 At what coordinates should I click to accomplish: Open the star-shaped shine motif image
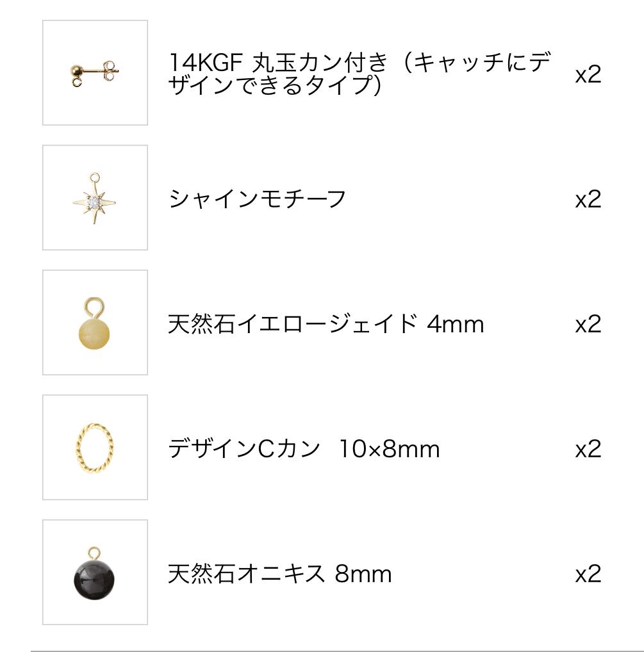pyautogui.click(x=95, y=198)
